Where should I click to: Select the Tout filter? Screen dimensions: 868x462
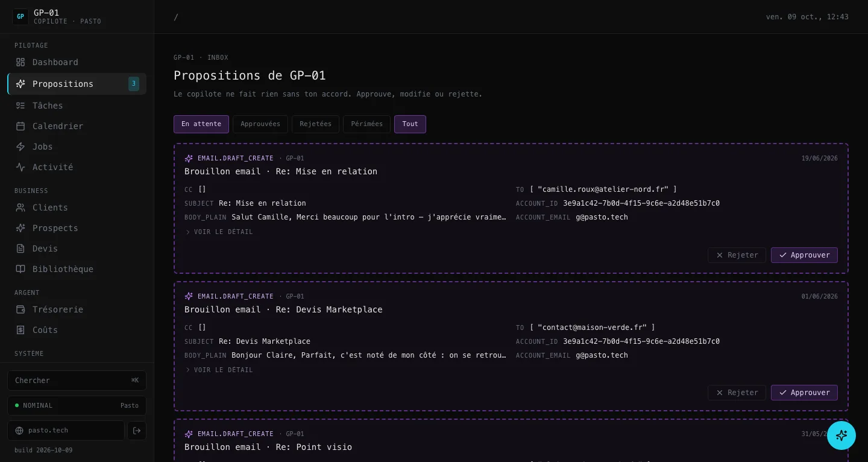(x=410, y=124)
